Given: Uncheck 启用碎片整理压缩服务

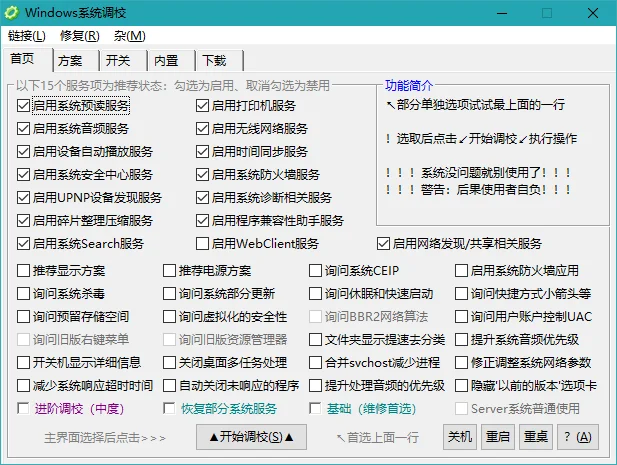Looking at the screenshot, I should click(24, 221).
